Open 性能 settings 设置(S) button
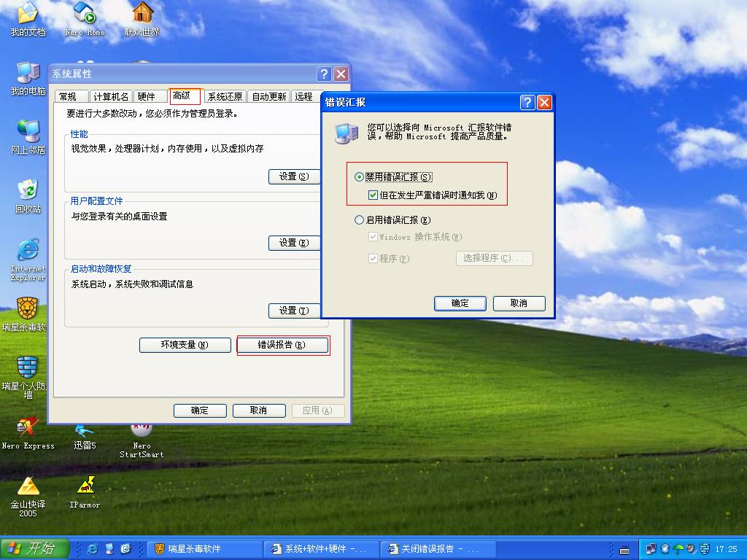 coord(294,176)
